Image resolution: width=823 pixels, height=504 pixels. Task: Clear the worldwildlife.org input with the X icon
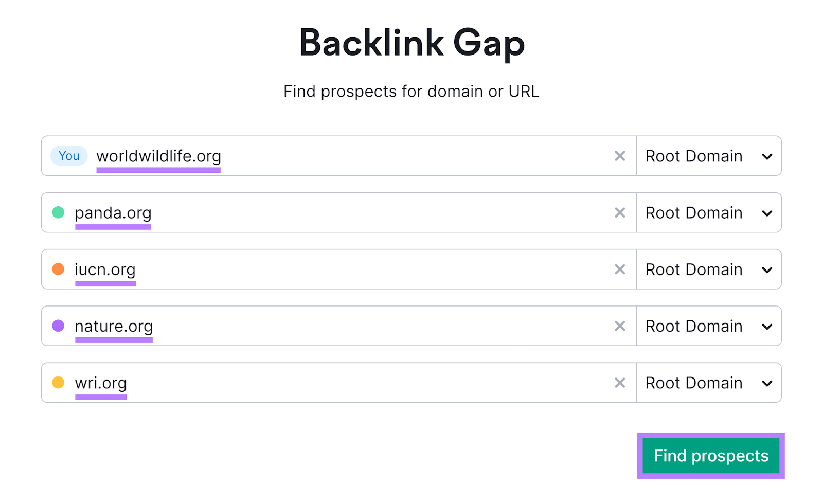tap(620, 156)
